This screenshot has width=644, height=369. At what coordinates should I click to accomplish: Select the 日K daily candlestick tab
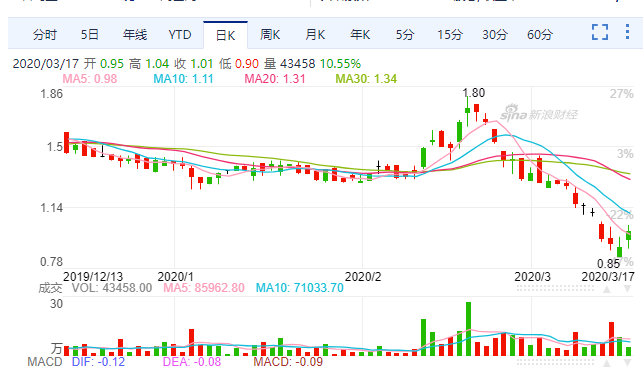pos(225,35)
